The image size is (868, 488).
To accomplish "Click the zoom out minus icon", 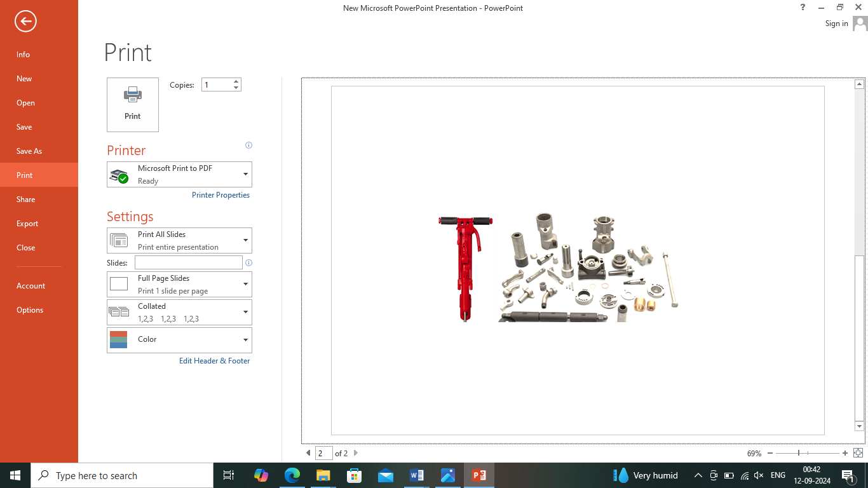I will coord(770,453).
